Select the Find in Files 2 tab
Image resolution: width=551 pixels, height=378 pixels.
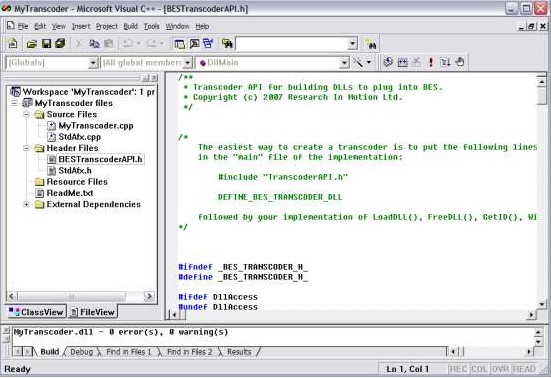[x=189, y=352]
